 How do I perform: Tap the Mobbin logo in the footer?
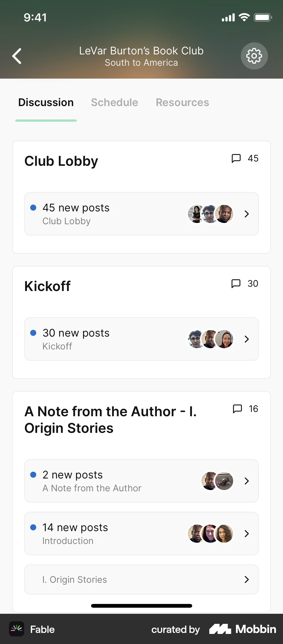click(x=243, y=629)
